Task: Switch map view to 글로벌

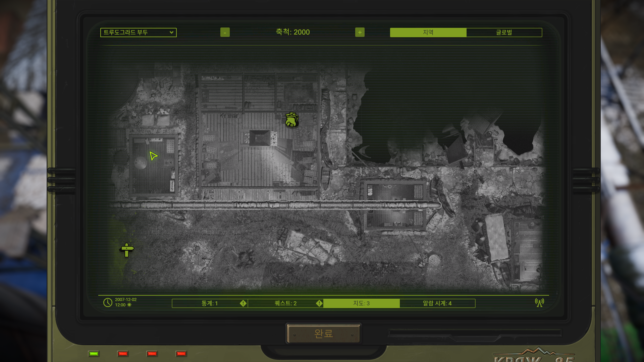Action: [x=504, y=33]
